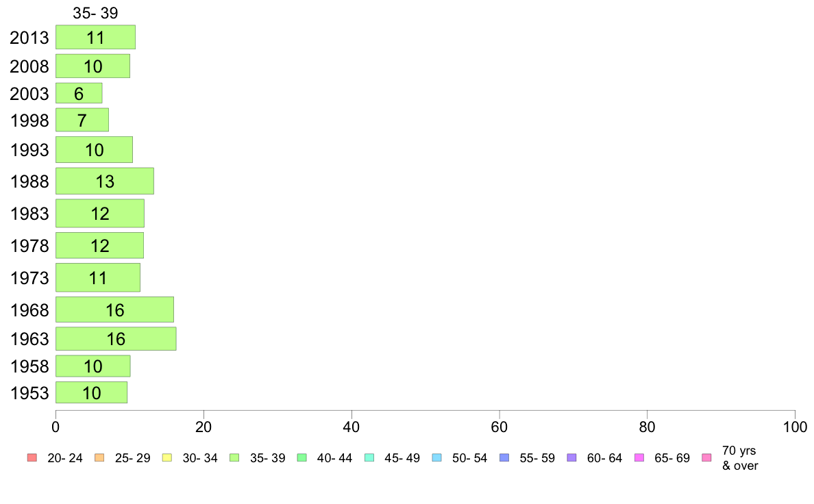The width and height of the screenshot is (814, 504).
Task: Select the 70 yrs & over legend swatch
Action: pos(707,458)
